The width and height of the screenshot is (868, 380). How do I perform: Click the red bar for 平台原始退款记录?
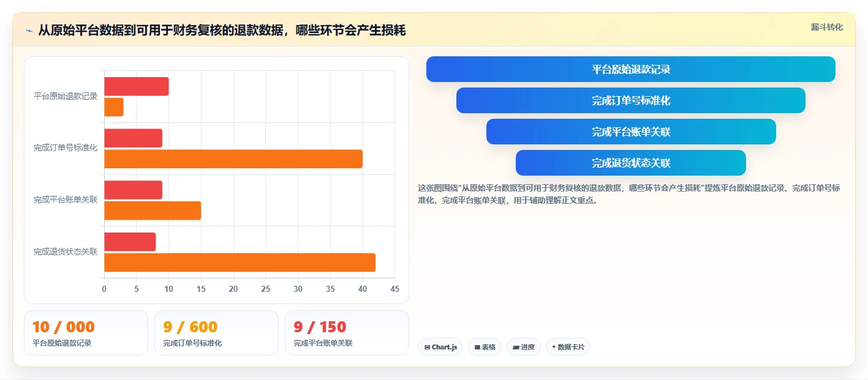click(137, 86)
